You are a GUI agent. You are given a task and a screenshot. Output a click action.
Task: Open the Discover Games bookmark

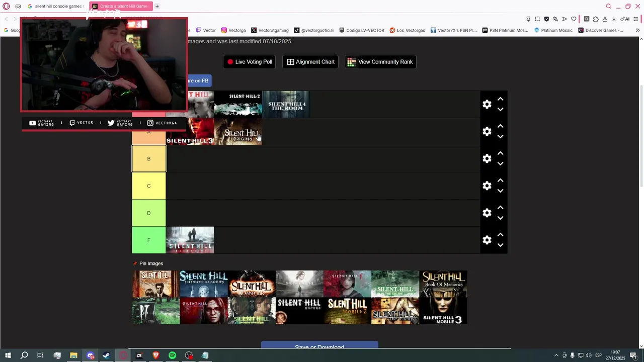point(601,30)
